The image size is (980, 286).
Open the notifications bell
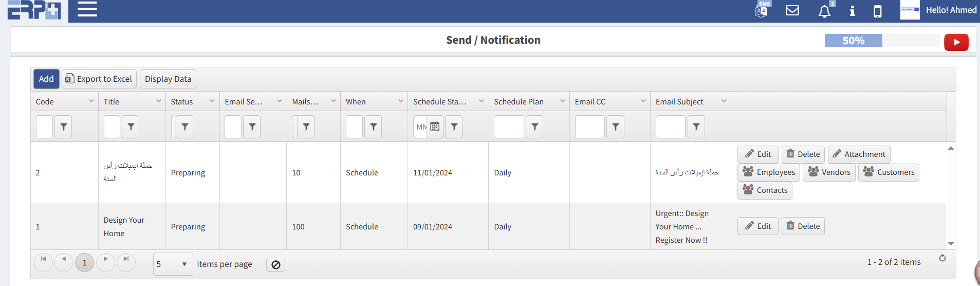pos(824,11)
